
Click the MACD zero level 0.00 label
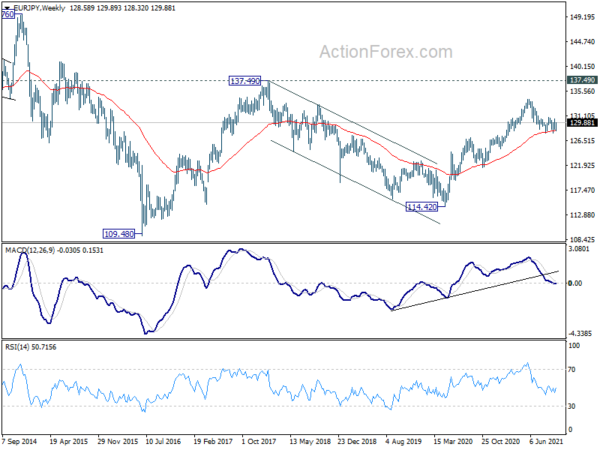(576, 283)
